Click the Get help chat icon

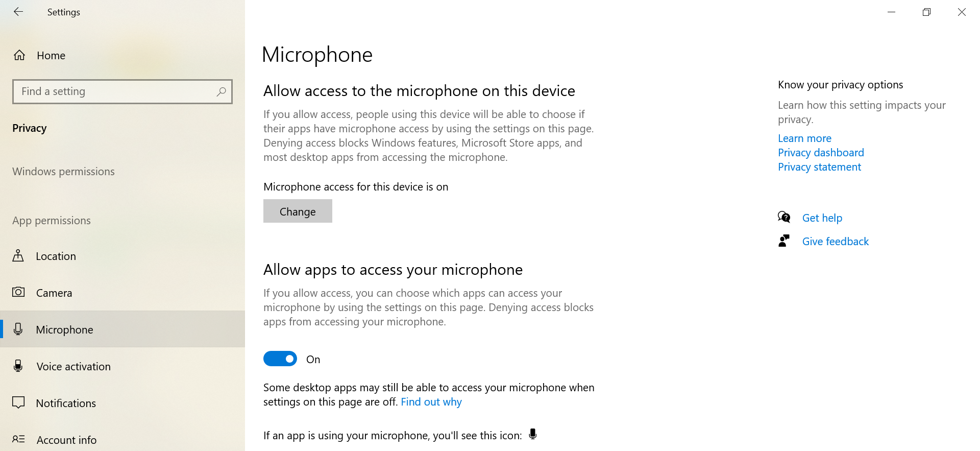pos(784,218)
